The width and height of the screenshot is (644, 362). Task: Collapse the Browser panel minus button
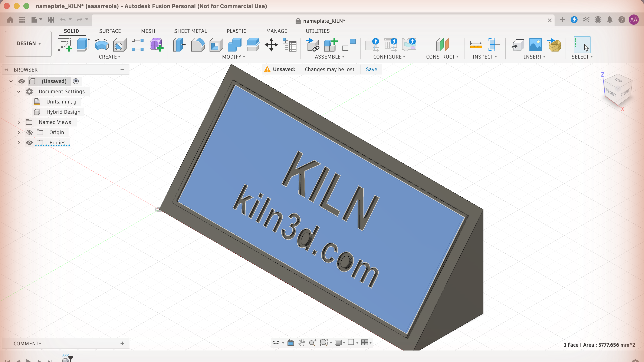tap(122, 69)
